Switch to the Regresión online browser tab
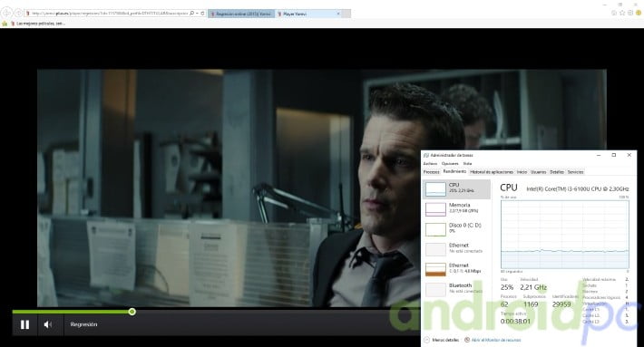Image resolution: width=644 pixels, height=347 pixels. tap(241, 14)
